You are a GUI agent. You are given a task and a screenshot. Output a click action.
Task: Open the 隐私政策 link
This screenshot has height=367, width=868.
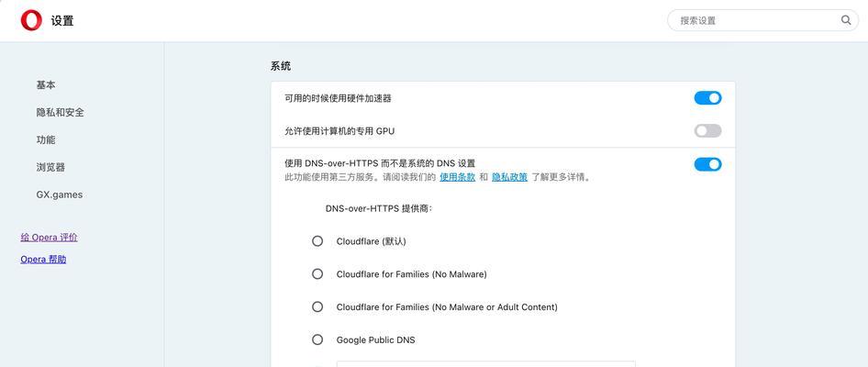pyautogui.click(x=510, y=178)
